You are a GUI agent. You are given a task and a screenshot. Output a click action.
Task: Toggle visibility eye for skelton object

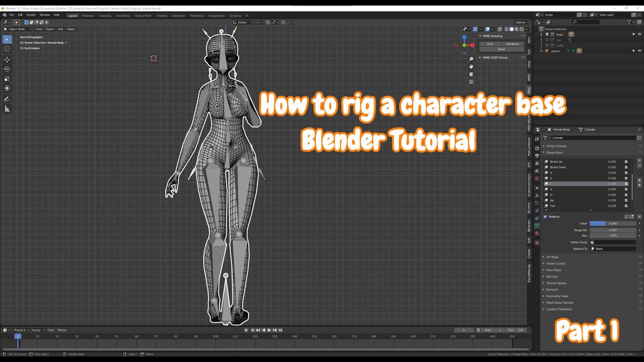click(639, 51)
